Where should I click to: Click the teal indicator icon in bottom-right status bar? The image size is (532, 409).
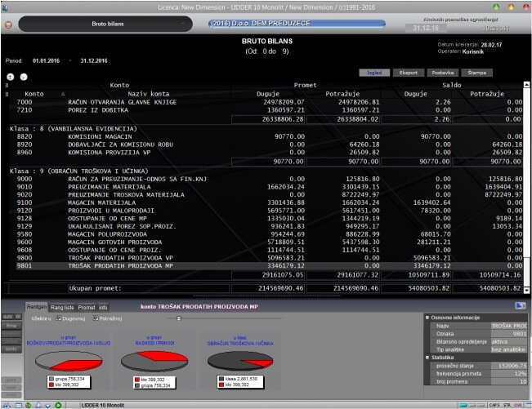(463, 405)
